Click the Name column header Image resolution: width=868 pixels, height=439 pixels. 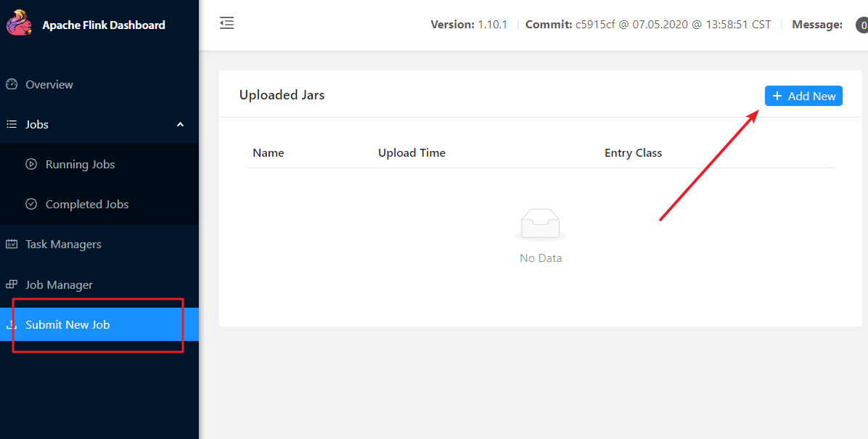coord(269,153)
